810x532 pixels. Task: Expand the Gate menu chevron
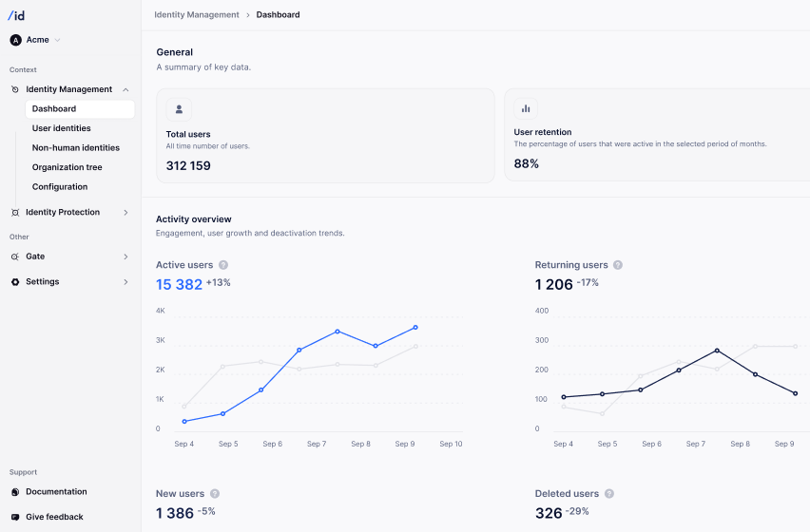pos(125,256)
